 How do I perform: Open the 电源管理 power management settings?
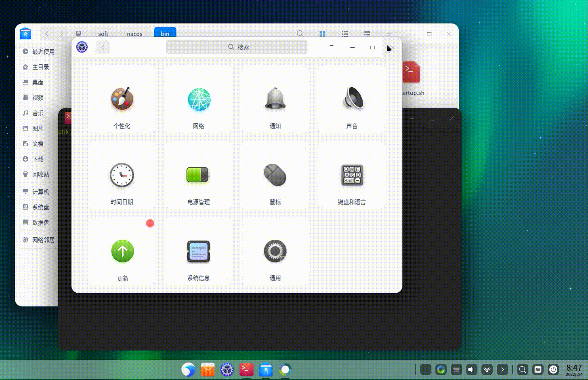click(x=198, y=175)
